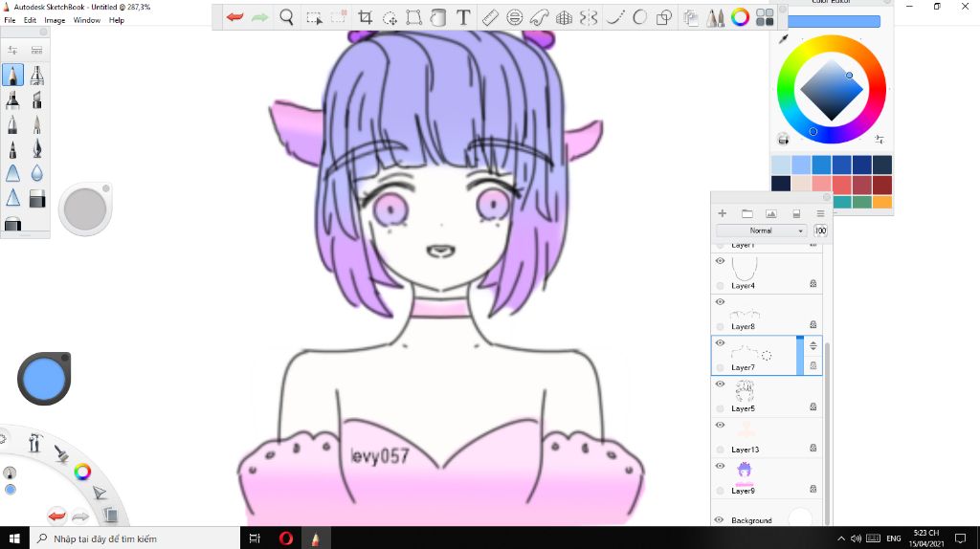Screen dimensions: 980x549
Task: Enable Predictive Stroke circle tool
Action: (639, 17)
